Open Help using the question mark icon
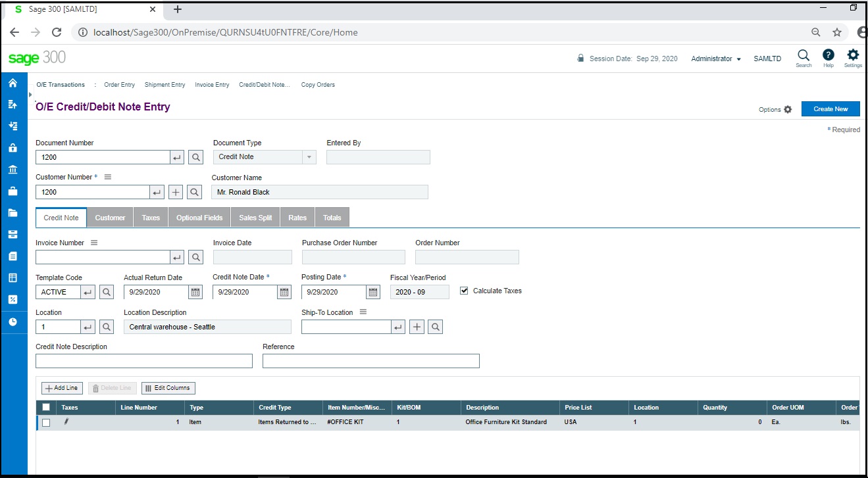 pyautogui.click(x=828, y=55)
